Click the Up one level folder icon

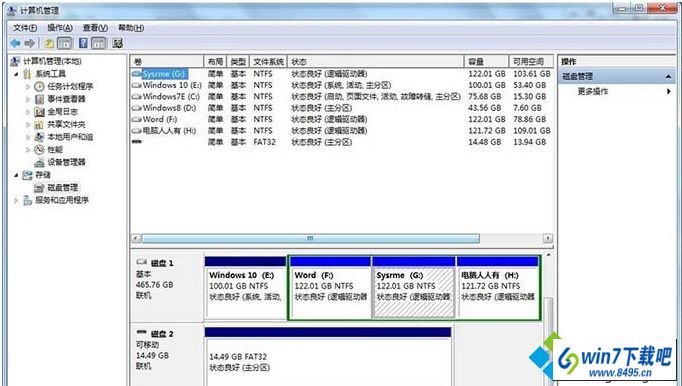pos(49,43)
